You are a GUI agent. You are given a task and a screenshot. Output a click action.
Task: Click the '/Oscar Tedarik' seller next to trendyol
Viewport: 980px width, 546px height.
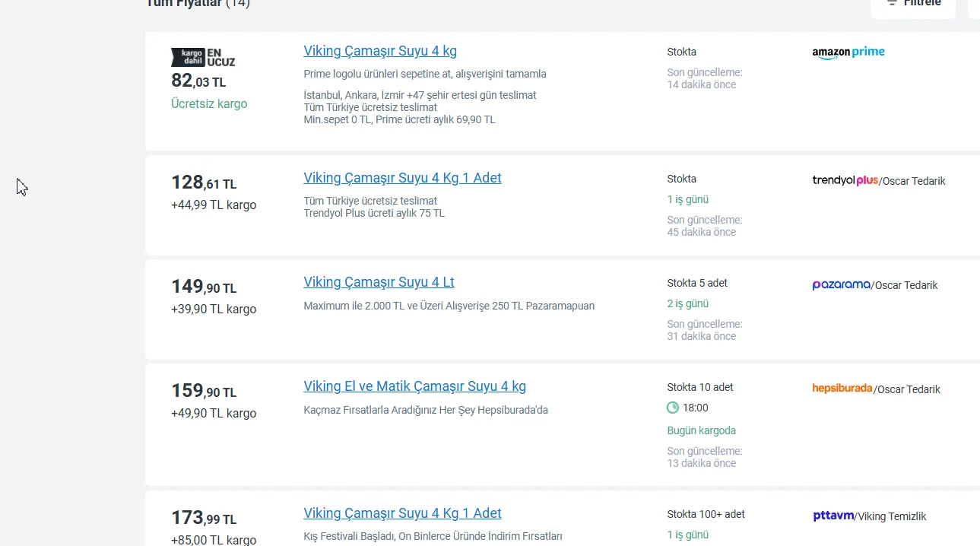912,181
